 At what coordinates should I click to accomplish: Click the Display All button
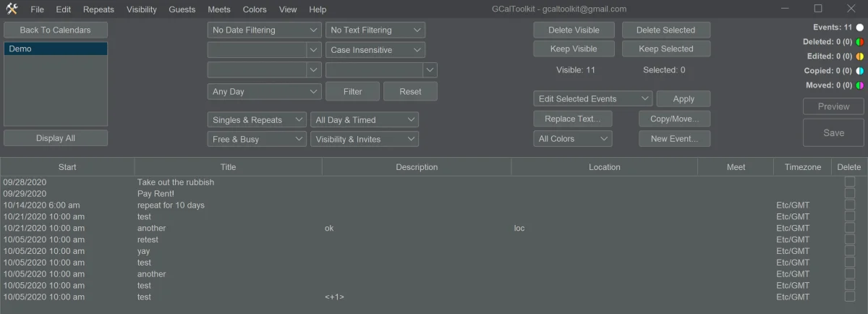coord(56,138)
